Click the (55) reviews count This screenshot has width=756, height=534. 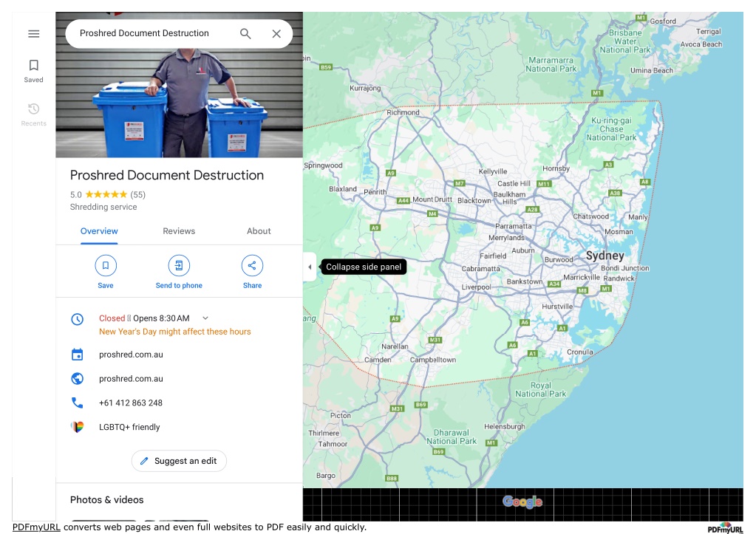[138, 195]
